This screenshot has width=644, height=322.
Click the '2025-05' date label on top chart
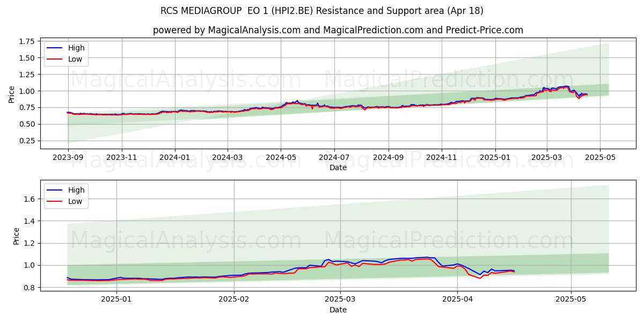(x=601, y=158)
